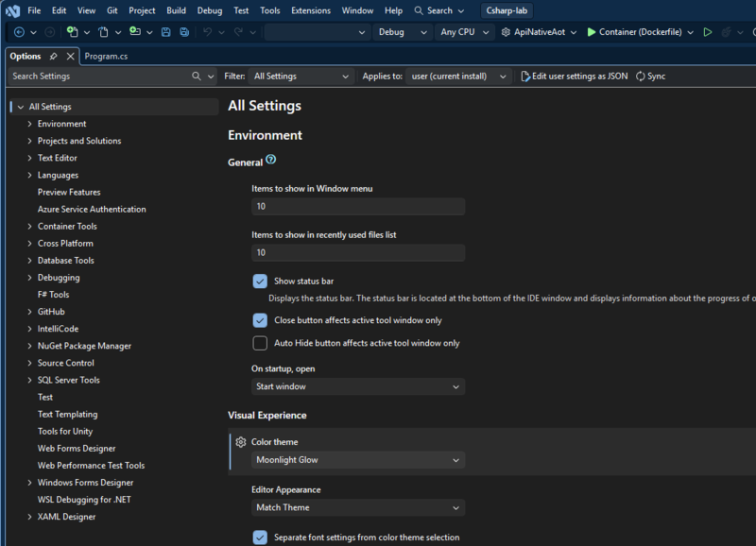Toggle Separate font settings from color theme
The width and height of the screenshot is (756, 546).
[x=260, y=537]
